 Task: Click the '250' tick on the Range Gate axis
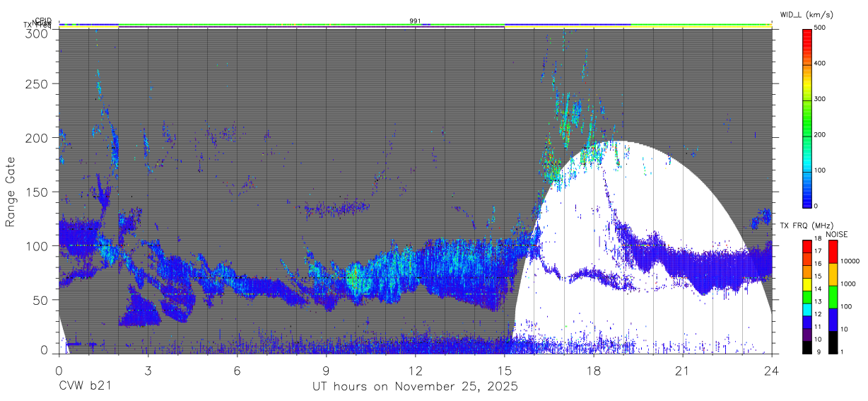point(38,83)
